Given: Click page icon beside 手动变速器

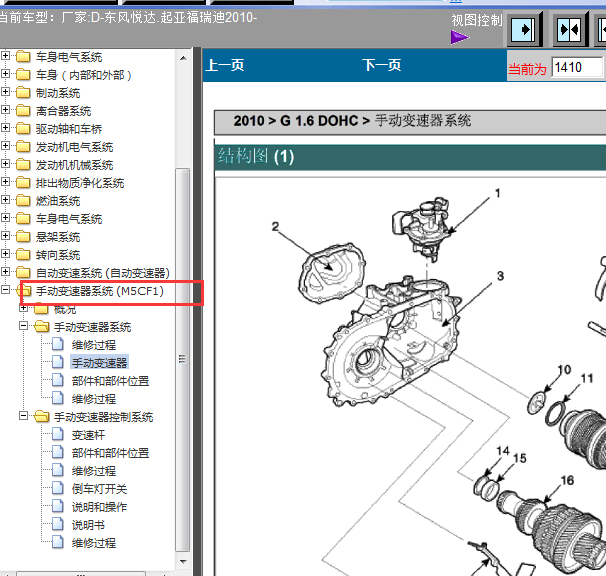Looking at the screenshot, I should point(58,362).
